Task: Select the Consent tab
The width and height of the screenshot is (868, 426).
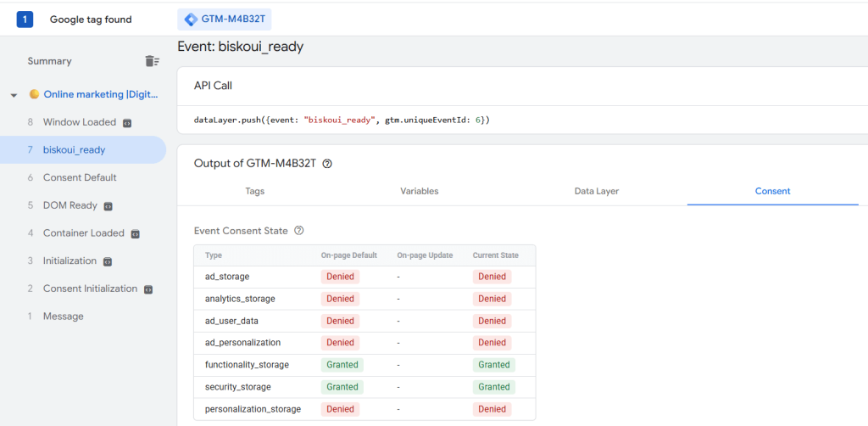Action: tap(772, 191)
